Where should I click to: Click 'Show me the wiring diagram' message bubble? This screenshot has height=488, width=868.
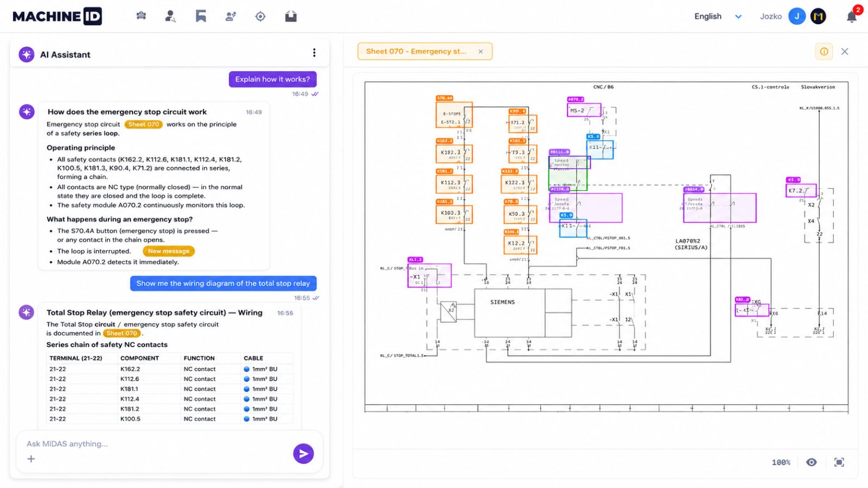click(x=223, y=283)
